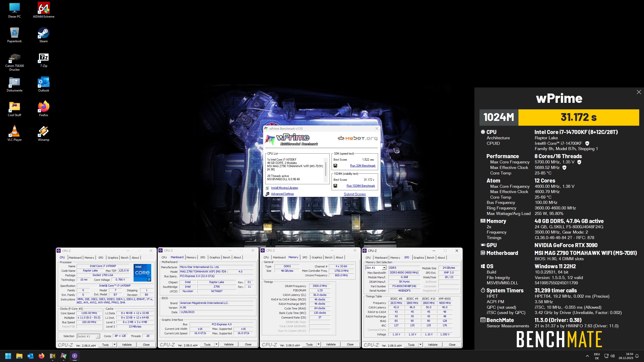Open the 7-Zip desktop shortcut
Image resolution: width=644 pixels, height=362 pixels.
coord(44,60)
